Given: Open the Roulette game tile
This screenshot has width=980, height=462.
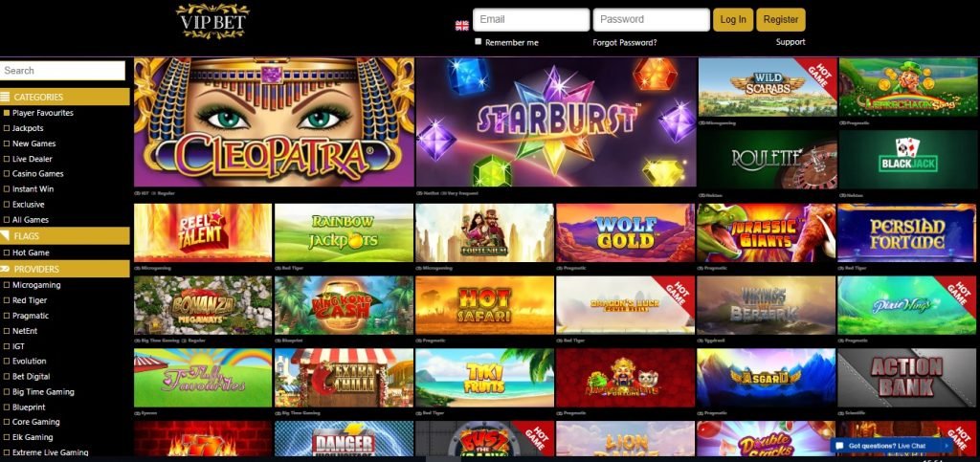Looking at the screenshot, I should pos(768,159).
